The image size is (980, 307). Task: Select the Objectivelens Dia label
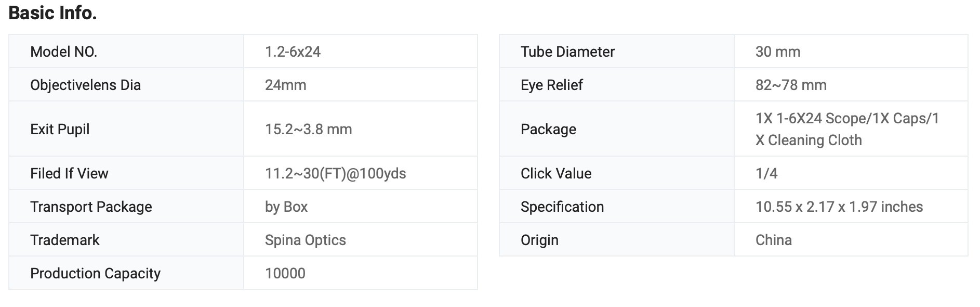[85, 85]
